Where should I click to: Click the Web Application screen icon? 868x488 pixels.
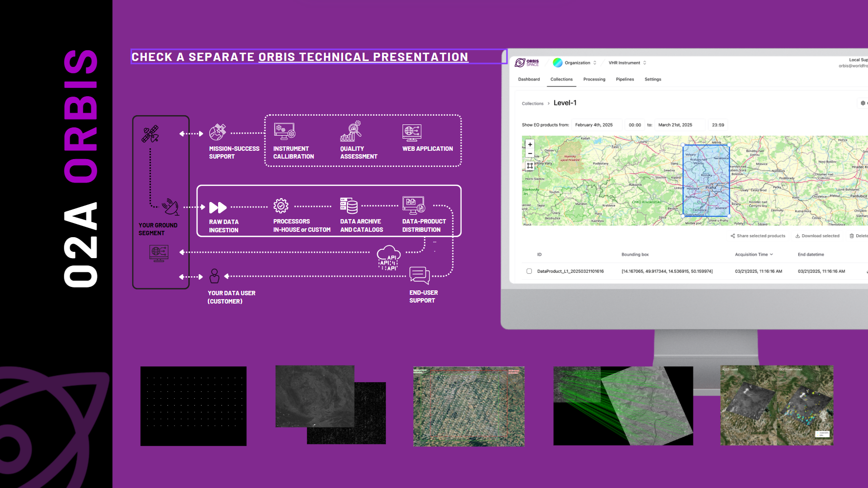(412, 132)
